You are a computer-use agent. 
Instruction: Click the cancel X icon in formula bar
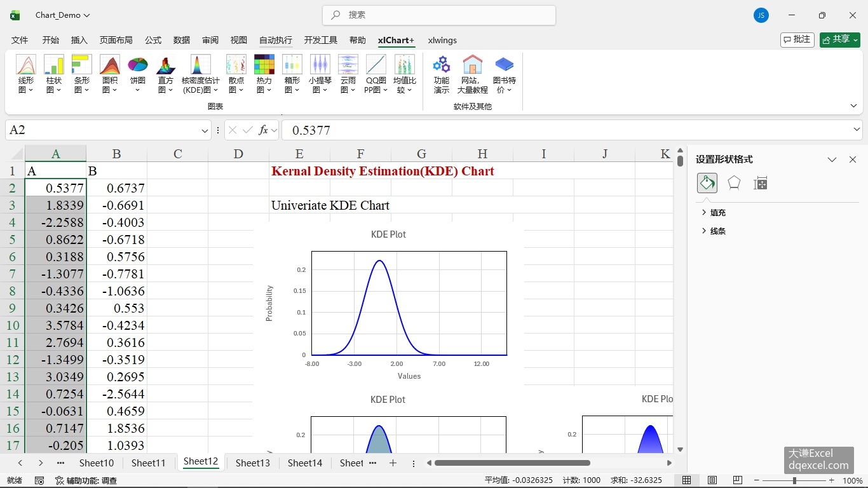click(233, 130)
